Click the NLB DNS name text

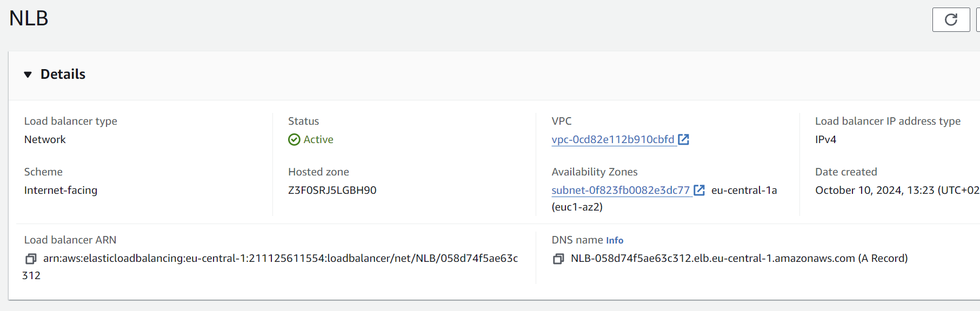pyautogui.click(x=712, y=259)
